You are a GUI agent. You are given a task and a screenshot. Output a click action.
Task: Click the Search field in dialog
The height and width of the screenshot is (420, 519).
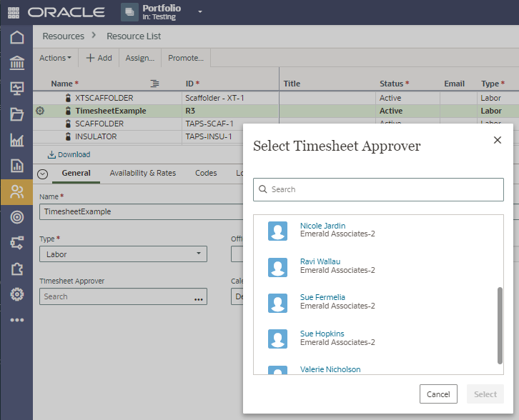coord(378,189)
